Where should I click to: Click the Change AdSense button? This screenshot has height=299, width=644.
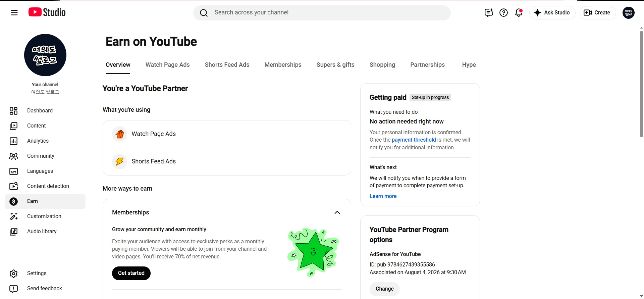click(x=384, y=289)
